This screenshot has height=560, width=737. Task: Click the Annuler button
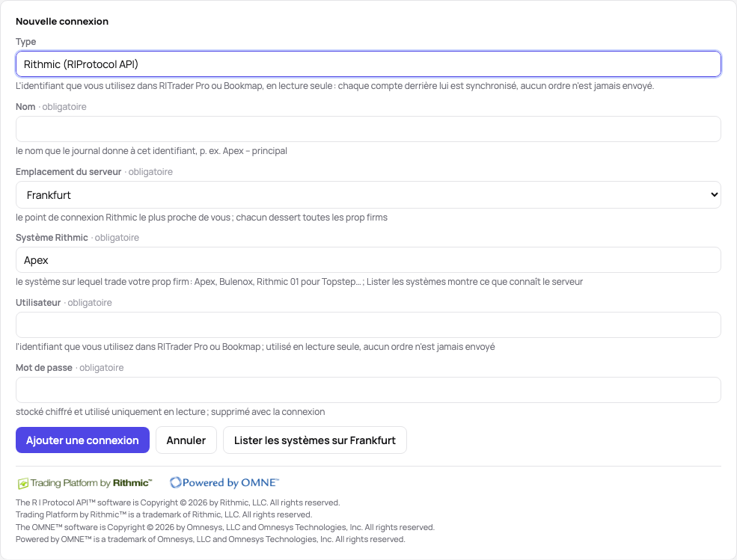tap(186, 440)
